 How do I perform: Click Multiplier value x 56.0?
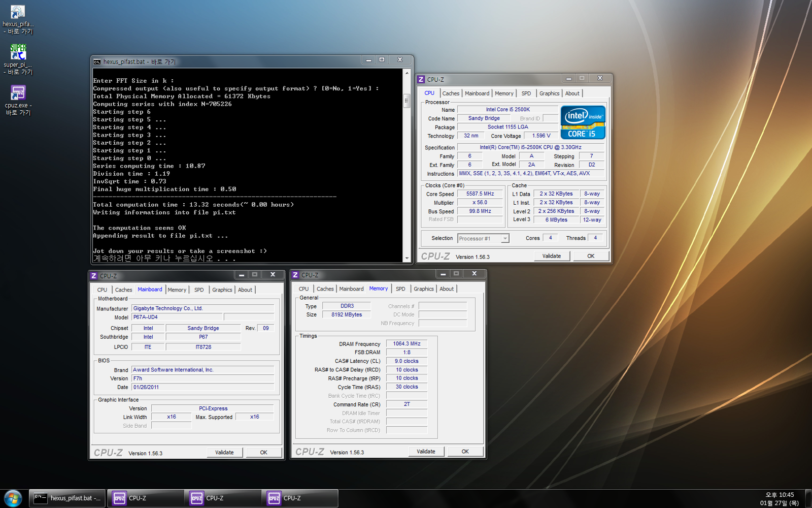coord(480,203)
